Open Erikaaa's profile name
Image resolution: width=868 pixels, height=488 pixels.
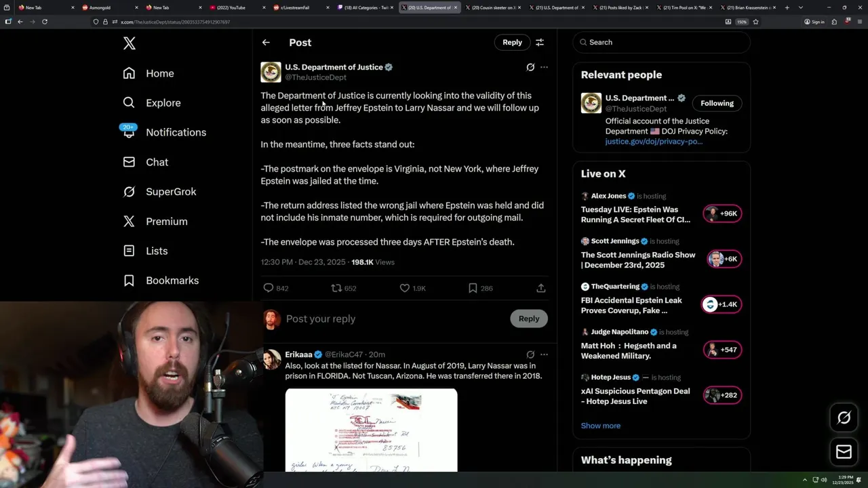(x=298, y=354)
